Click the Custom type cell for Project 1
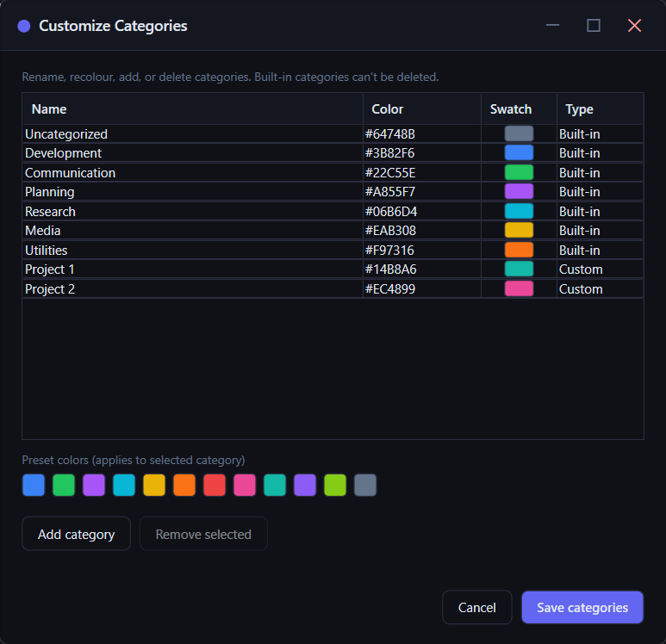The height and width of the screenshot is (644, 666). click(601, 269)
